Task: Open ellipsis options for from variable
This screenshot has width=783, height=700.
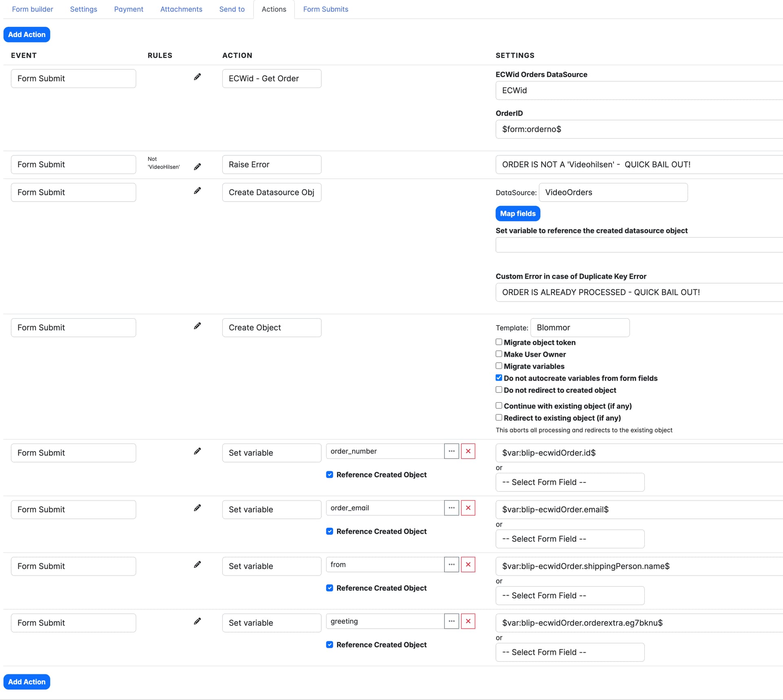Action: click(451, 565)
